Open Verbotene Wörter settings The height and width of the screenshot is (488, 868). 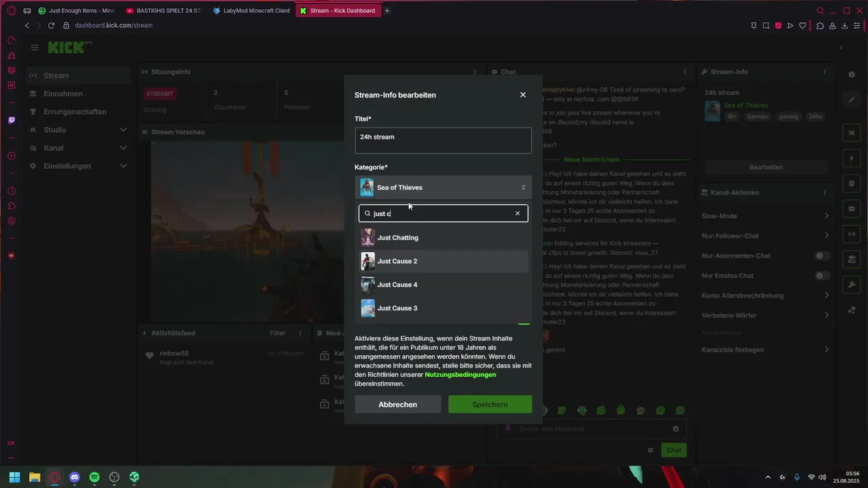point(766,315)
